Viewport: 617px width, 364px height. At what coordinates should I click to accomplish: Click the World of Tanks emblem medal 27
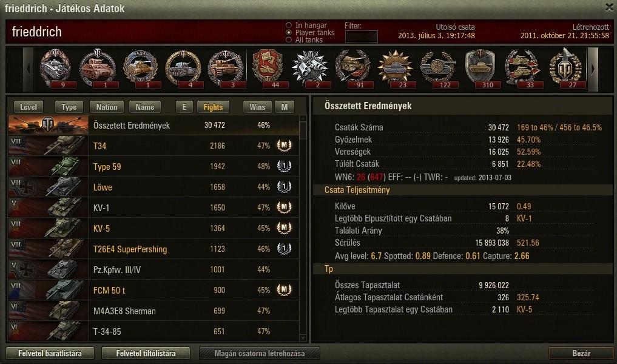coord(565,68)
